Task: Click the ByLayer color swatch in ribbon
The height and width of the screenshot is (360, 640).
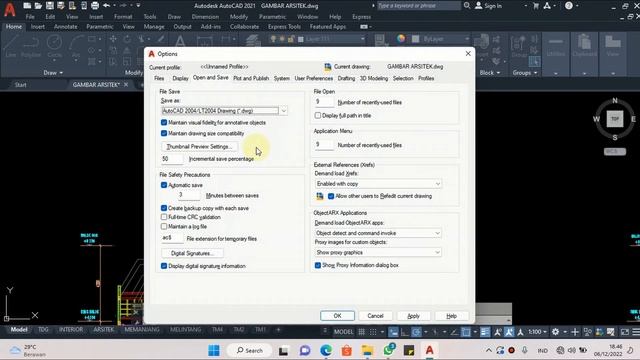Action: 416,39
